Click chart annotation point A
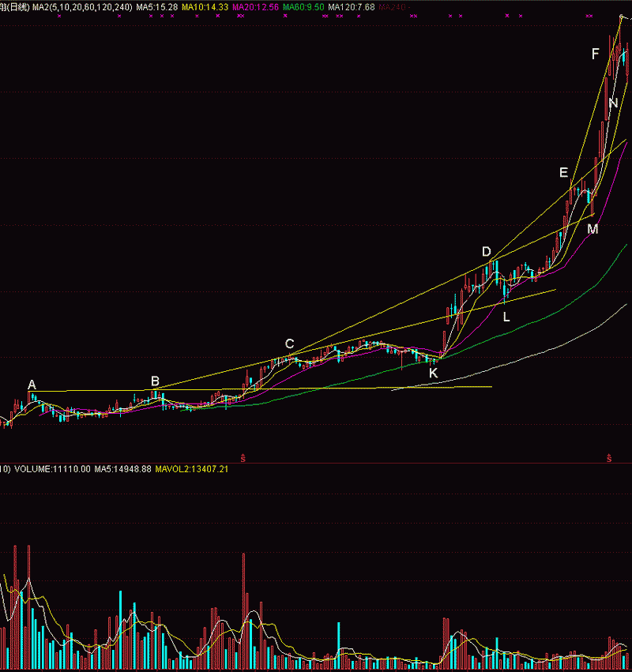Viewport: 632px width, 672px height. (32, 385)
